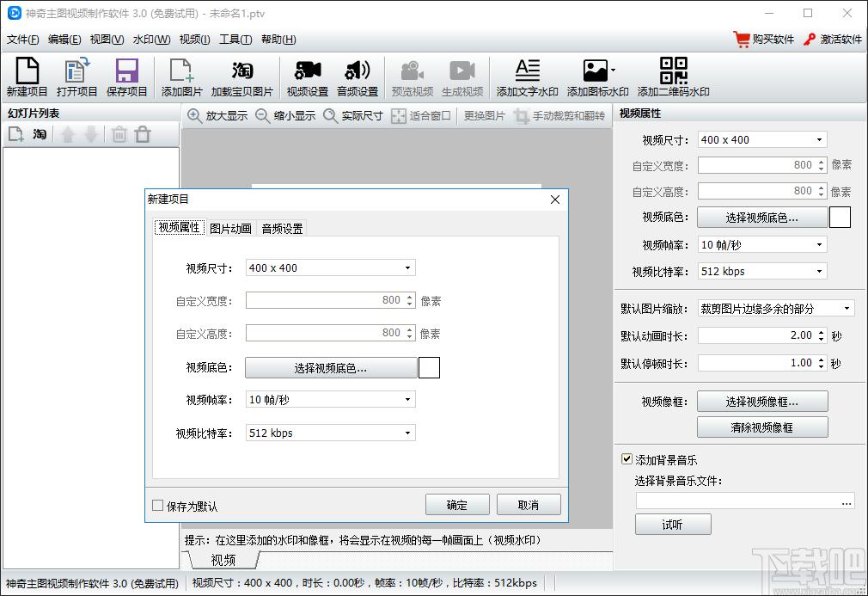Expand 视频尺寸 dropdown in the dialog
This screenshot has width=868, height=596.
click(330, 268)
